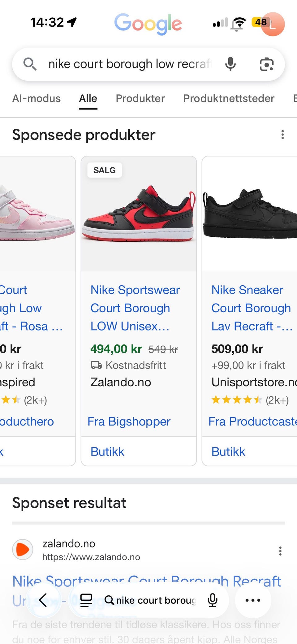The image size is (297, 644).
Task: Open Google Lens camera search
Action: click(266, 64)
